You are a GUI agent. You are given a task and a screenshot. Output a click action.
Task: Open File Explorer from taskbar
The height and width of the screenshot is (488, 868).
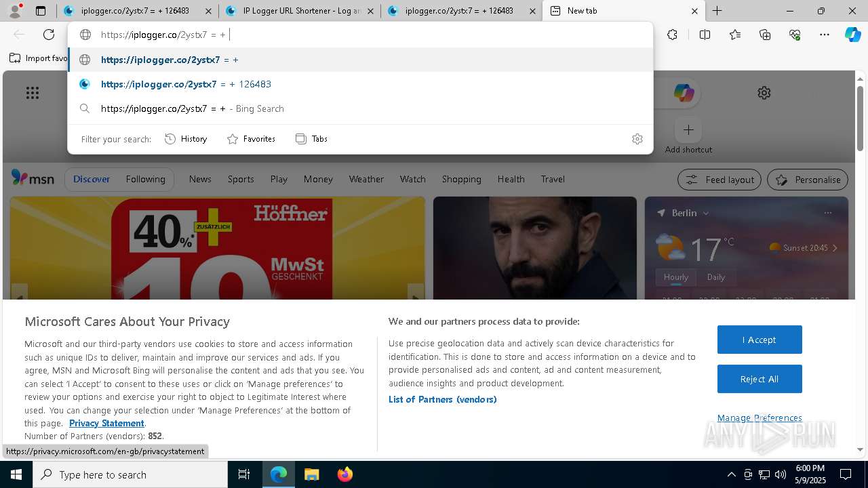click(x=311, y=474)
